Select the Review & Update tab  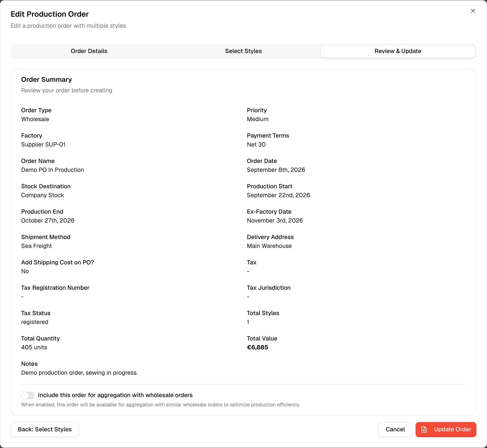click(398, 51)
